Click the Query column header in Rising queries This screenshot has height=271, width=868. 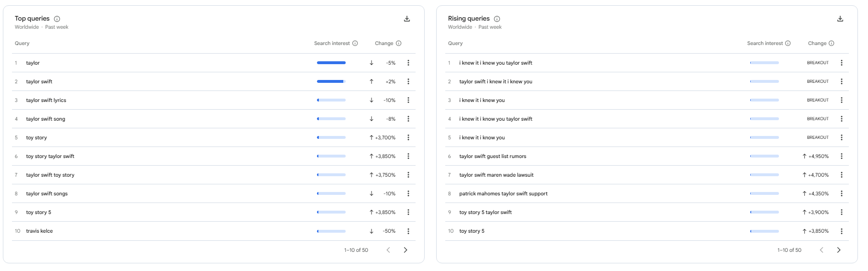pos(455,43)
